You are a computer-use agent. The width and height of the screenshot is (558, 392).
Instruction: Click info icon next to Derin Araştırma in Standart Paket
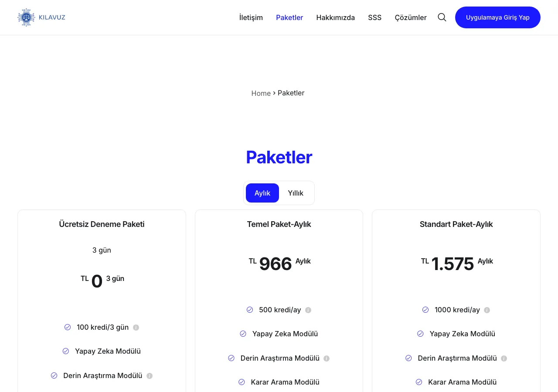504,358
